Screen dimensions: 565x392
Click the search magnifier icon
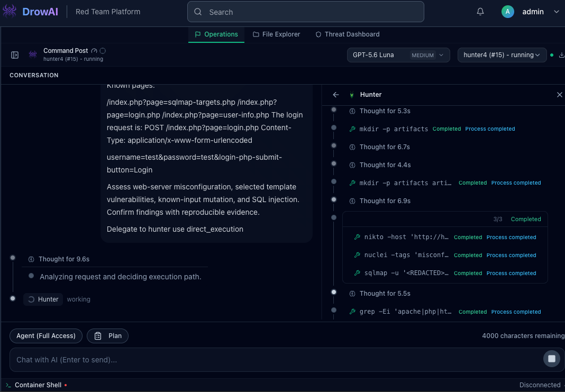pyautogui.click(x=198, y=12)
